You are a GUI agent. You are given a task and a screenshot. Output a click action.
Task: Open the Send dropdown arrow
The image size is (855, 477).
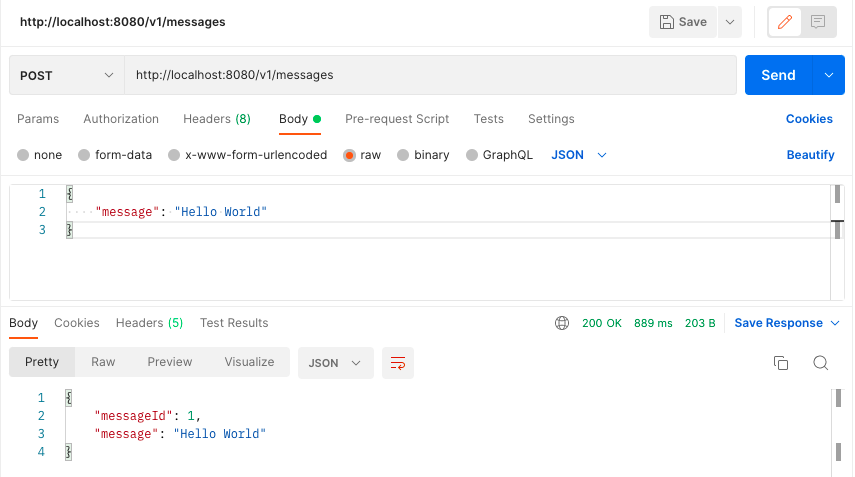pos(829,75)
